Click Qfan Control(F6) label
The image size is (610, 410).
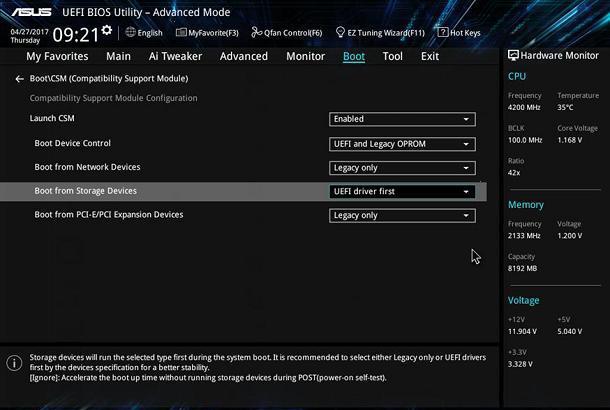(293, 33)
